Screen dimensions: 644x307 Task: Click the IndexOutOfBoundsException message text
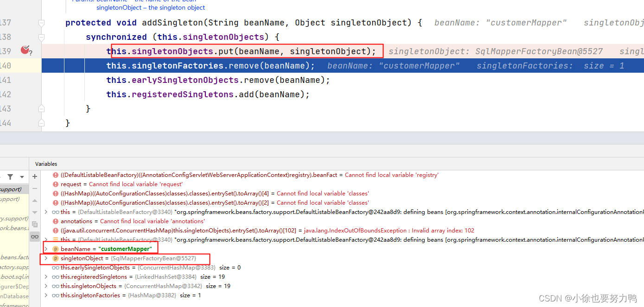click(389, 231)
